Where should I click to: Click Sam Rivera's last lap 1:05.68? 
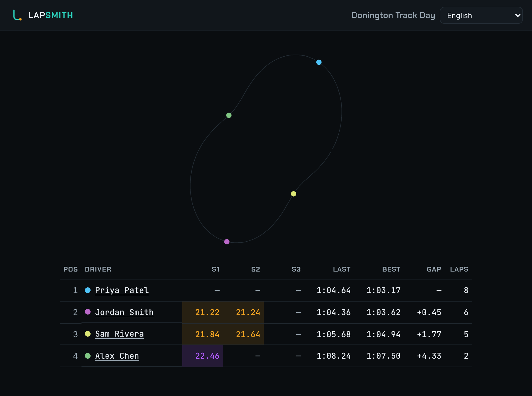click(x=334, y=334)
